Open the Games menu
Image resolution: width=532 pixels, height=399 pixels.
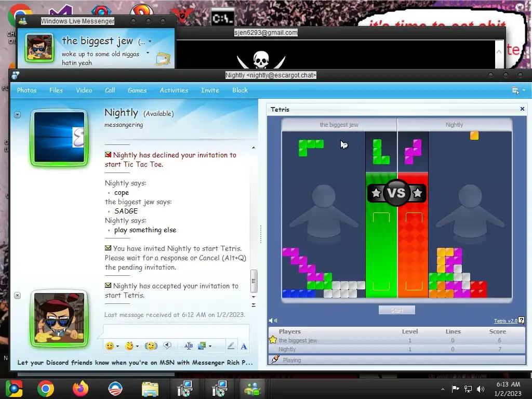[x=137, y=90]
